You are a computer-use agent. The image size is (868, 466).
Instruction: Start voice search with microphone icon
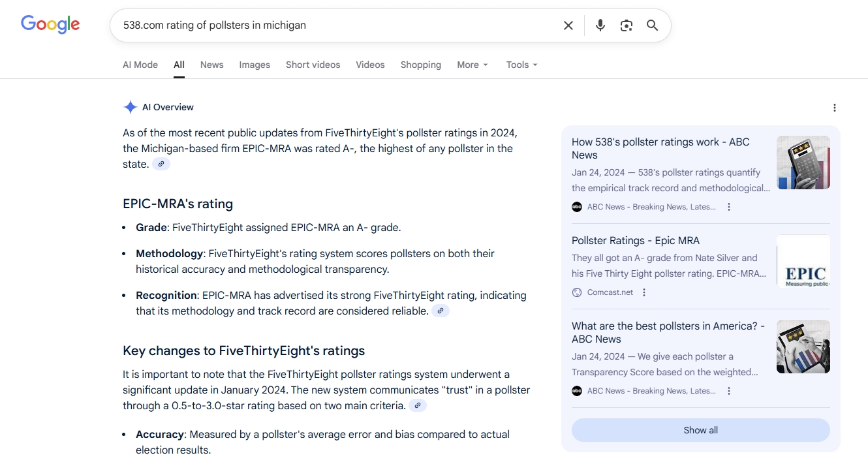600,25
